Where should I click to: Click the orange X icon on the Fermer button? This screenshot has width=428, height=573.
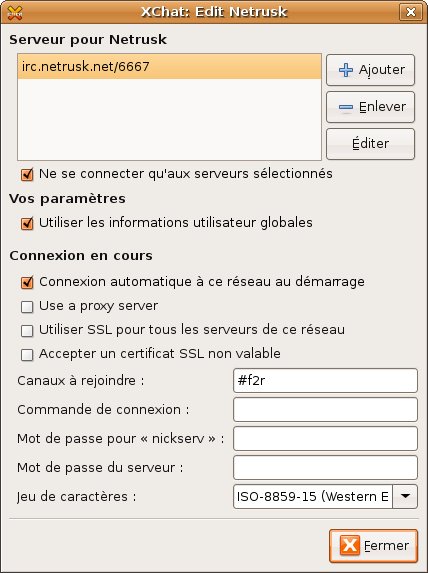350,546
